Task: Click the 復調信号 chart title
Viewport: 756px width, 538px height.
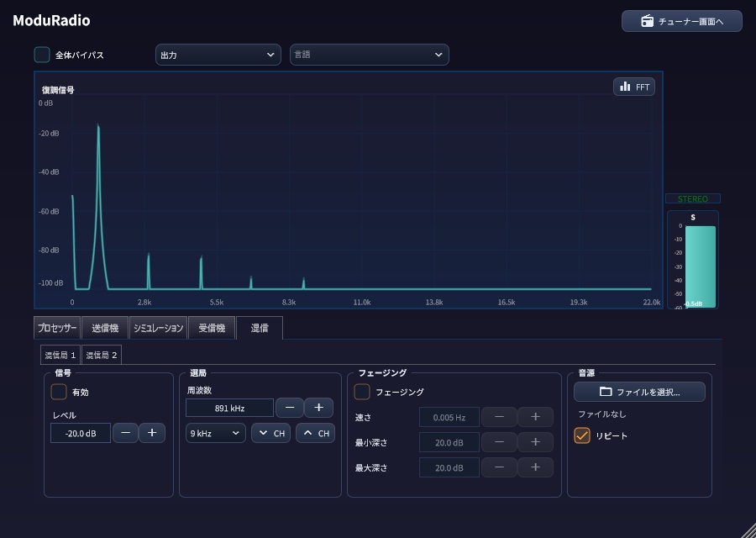Action: tap(58, 90)
